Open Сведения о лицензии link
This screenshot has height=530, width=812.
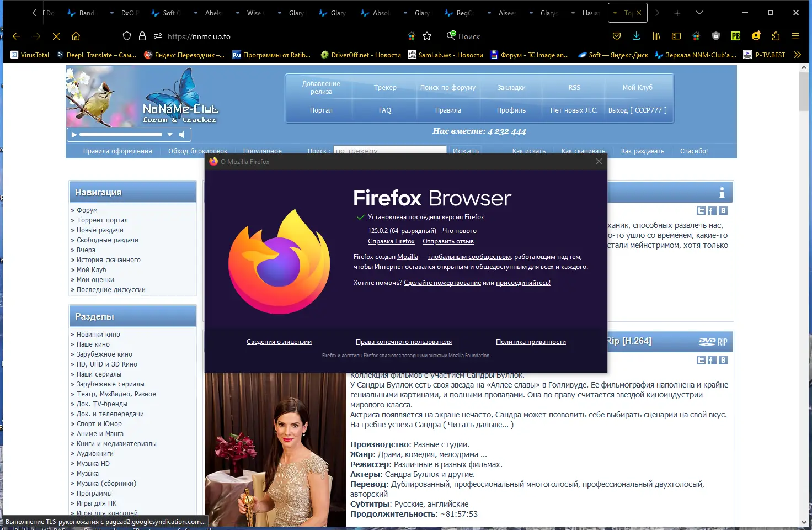click(x=279, y=342)
